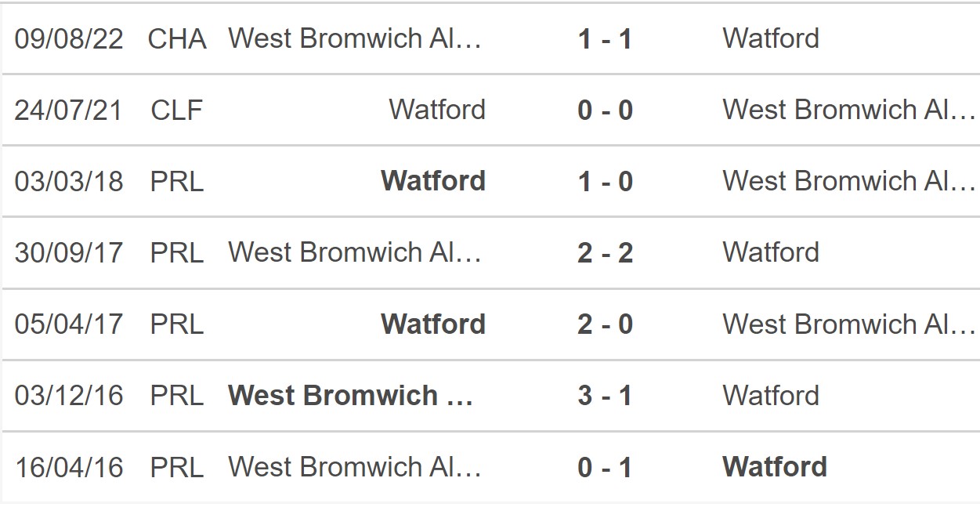Open the 1 - 0 result from 03/03/18
980x507 pixels.
(x=605, y=181)
